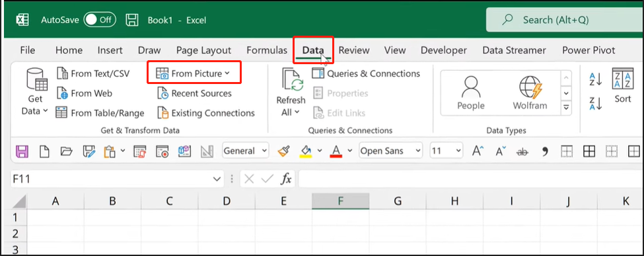
Task: Toggle AutoSave switch
Action: pos(100,20)
